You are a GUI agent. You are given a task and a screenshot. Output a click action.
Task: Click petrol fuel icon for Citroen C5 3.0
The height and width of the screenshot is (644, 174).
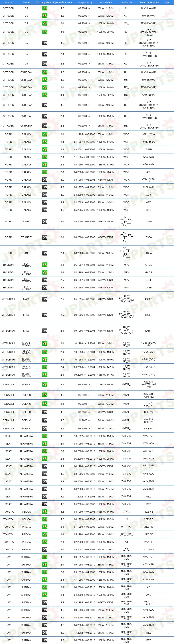pyautogui.click(x=45, y=32)
